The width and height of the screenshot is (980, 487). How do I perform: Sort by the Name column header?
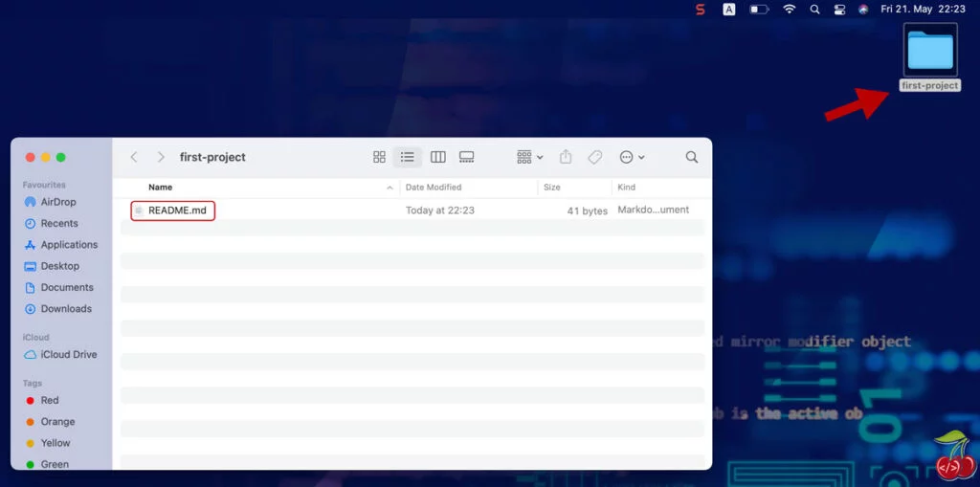(161, 187)
